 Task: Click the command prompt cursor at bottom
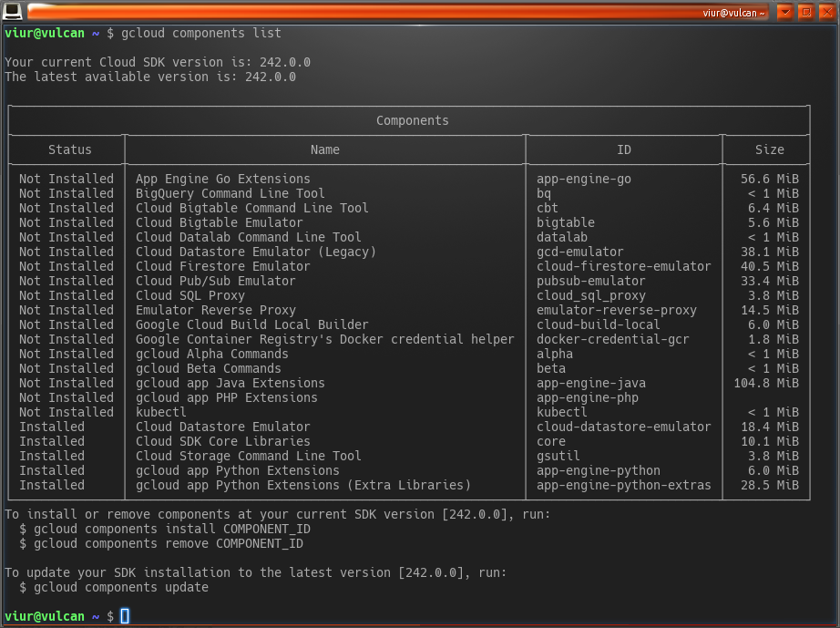[x=125, y=615]
